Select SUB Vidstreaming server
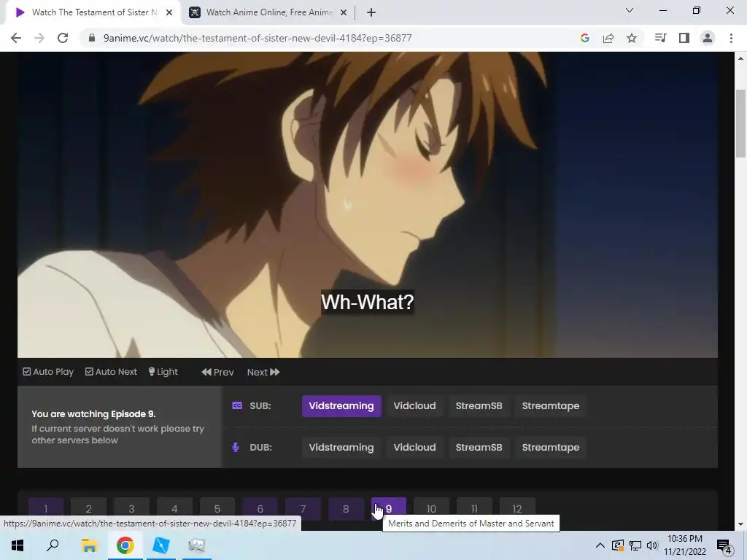Image resolution: width=747 pixels, height=560 pixels. pos(341,406)
